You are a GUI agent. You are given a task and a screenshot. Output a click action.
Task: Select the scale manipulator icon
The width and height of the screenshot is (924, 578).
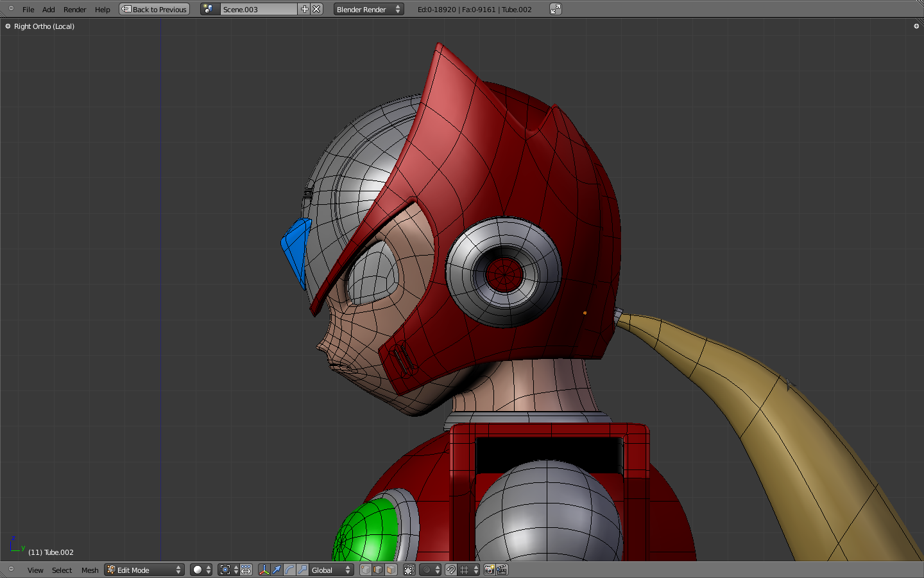pyautogui.click(x=302, y=570)
